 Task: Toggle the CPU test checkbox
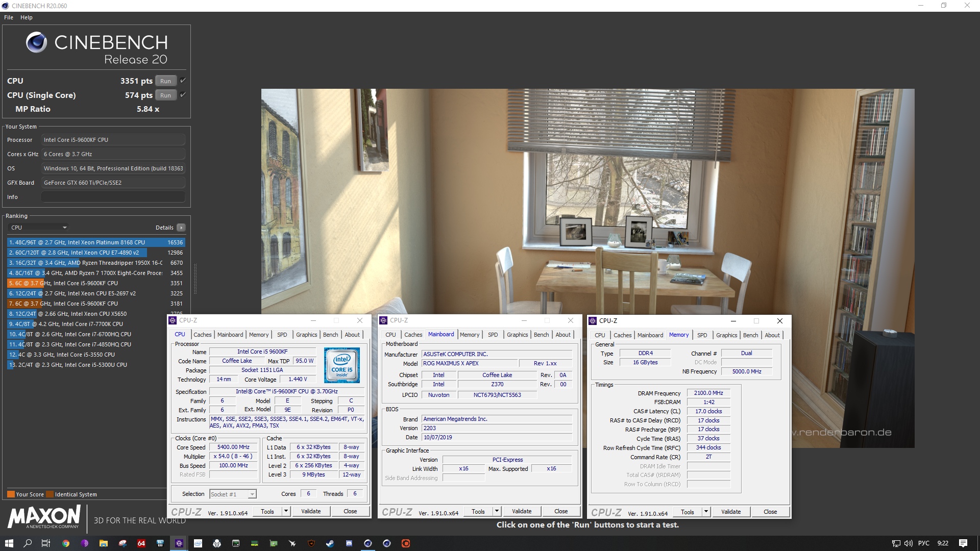pyautogui.click(x=183, y=81)
